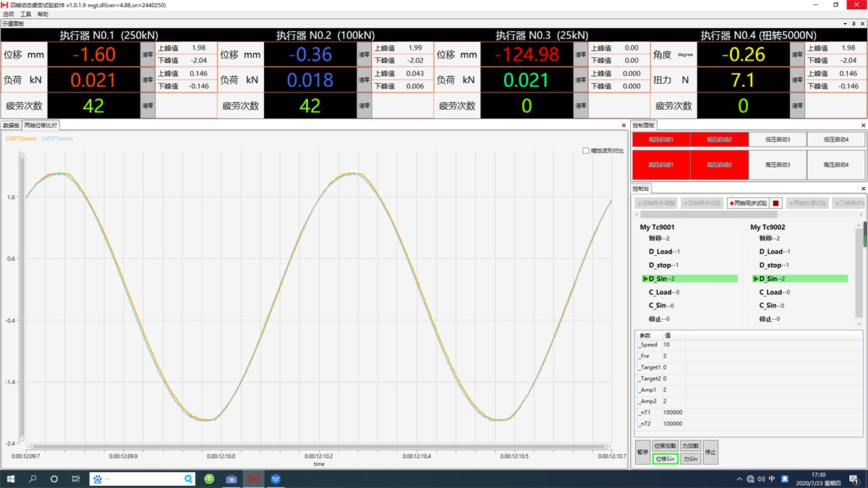Close the 控制台 panel with X
Screen dimensions: 868x488
coord(863,189)
